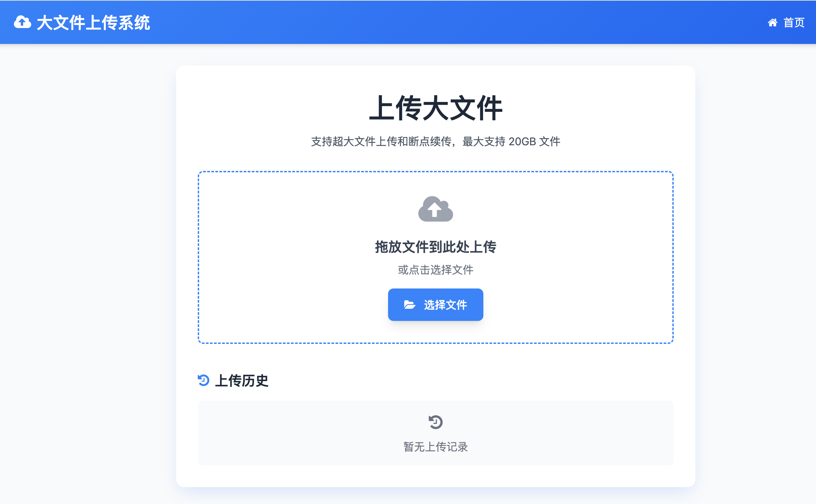Click the gray cloud upload icon in dropzone
Image resolution: width=816 pixels, height=504 pixels.
click(x=435, y=209)
